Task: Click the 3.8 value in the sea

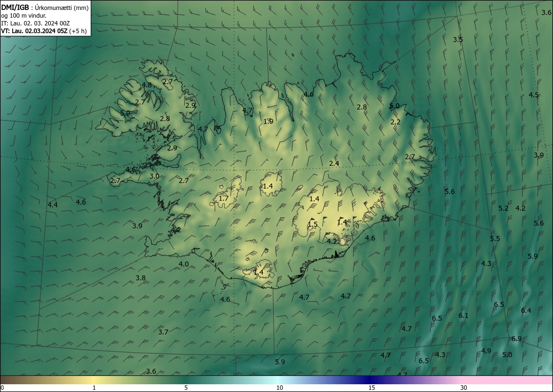Action: point(140,278)
